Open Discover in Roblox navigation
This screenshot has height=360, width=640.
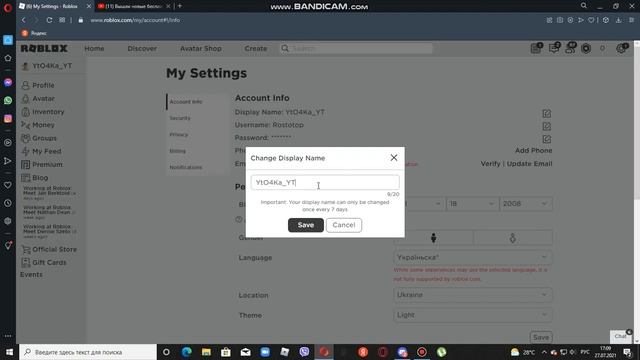click(142, 49)
